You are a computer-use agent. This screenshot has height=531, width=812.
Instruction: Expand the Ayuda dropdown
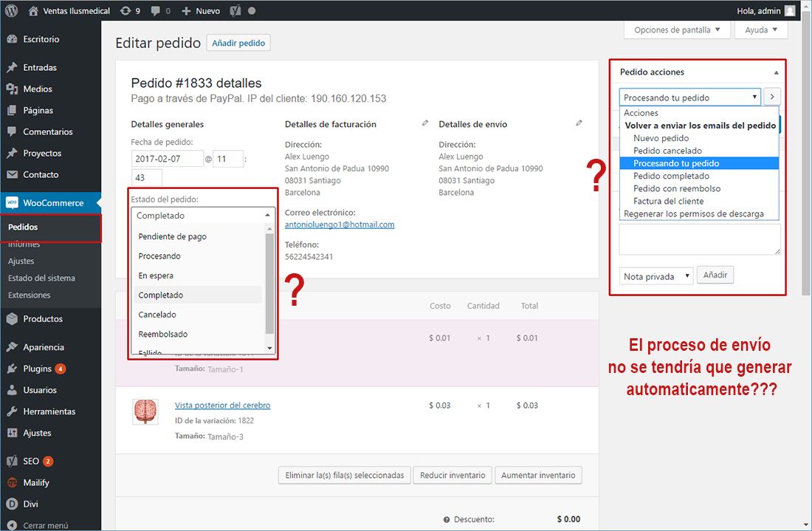point(761,30)
